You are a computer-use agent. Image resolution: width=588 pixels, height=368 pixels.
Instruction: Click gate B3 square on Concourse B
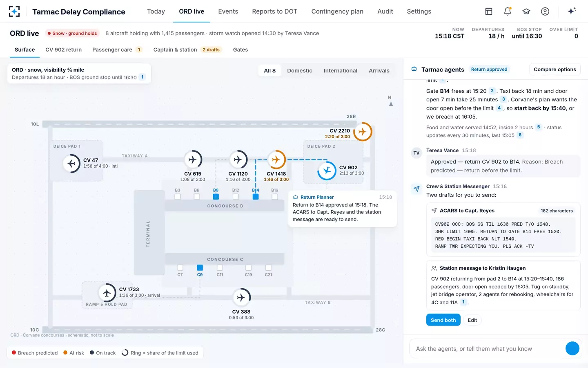(178, 197)
